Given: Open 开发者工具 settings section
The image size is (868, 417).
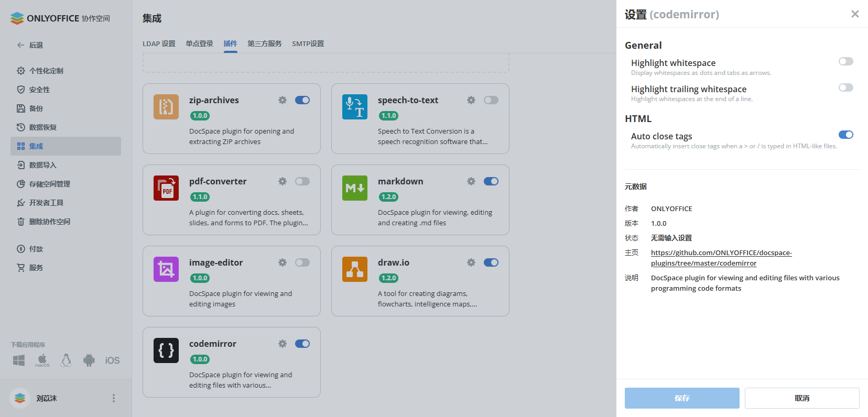Looking at the screenshot, I should (x=66, y=203).
